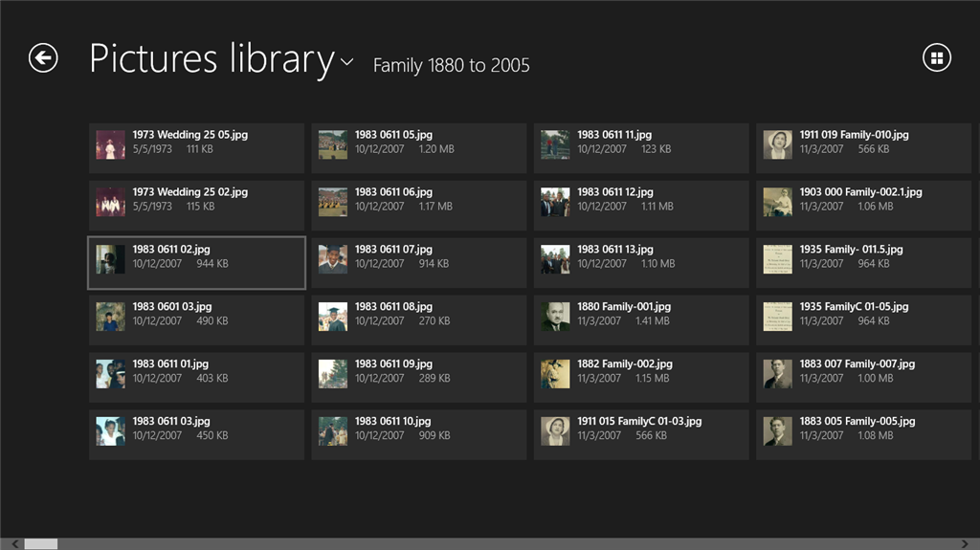The width and height of the screenshot is (980, 550).
Task: Select thumbnail of 1973 Wedding 25 02.jpg
Action: pyautogui.click(x=110, y=202)
